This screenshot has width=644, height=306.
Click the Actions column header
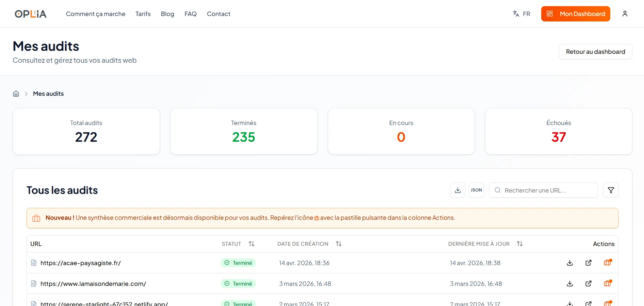[604, 244]
